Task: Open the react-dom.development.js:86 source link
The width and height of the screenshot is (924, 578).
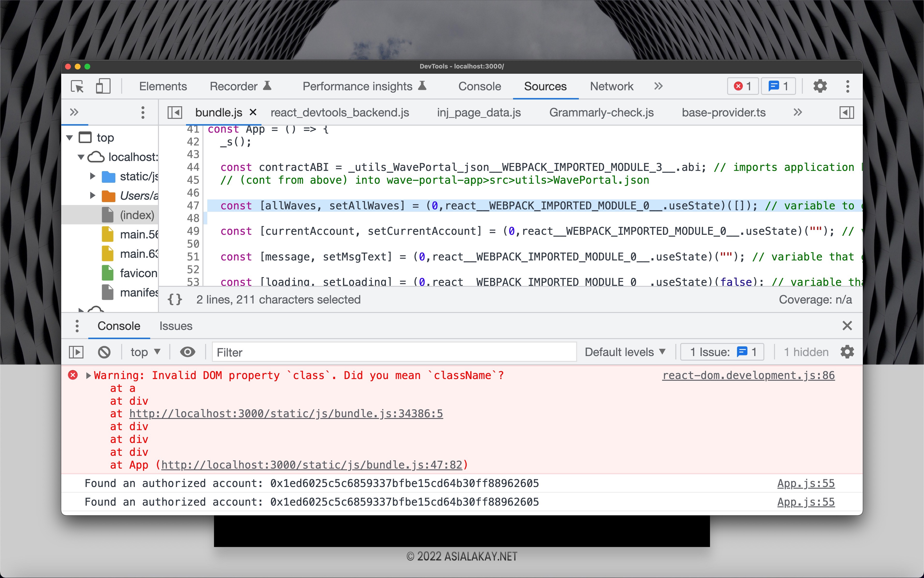Action: [748, 375]
